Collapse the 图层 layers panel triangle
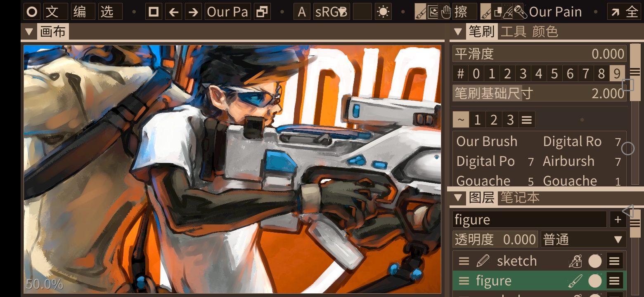The image size is (644, 297). tap(458, 198)
